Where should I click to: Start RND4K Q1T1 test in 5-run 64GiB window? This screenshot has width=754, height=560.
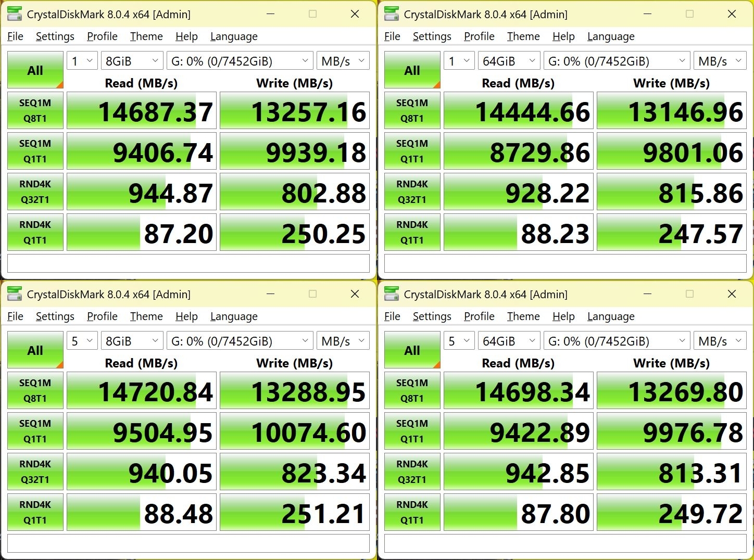click(412, 513)
